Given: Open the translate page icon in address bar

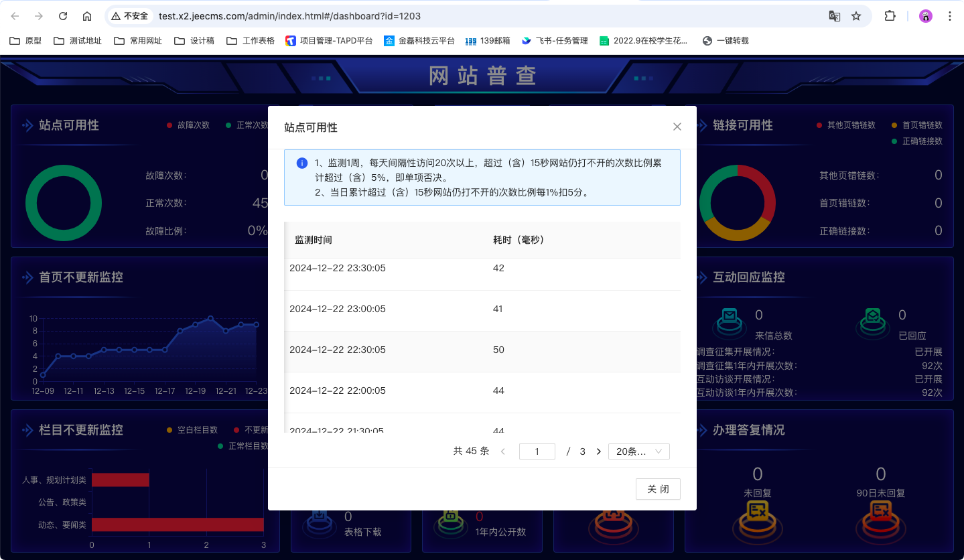Looking at the screenshot, I should [x=834, y=16].
